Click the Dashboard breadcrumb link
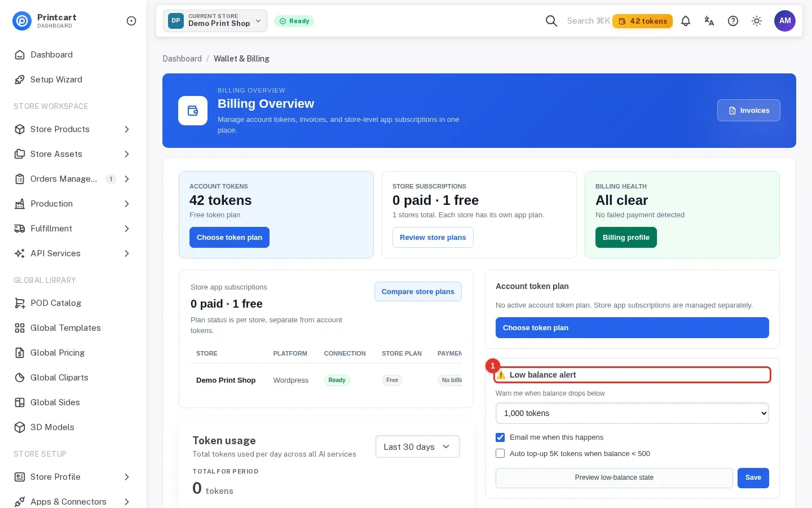 (x=182, y=59)
